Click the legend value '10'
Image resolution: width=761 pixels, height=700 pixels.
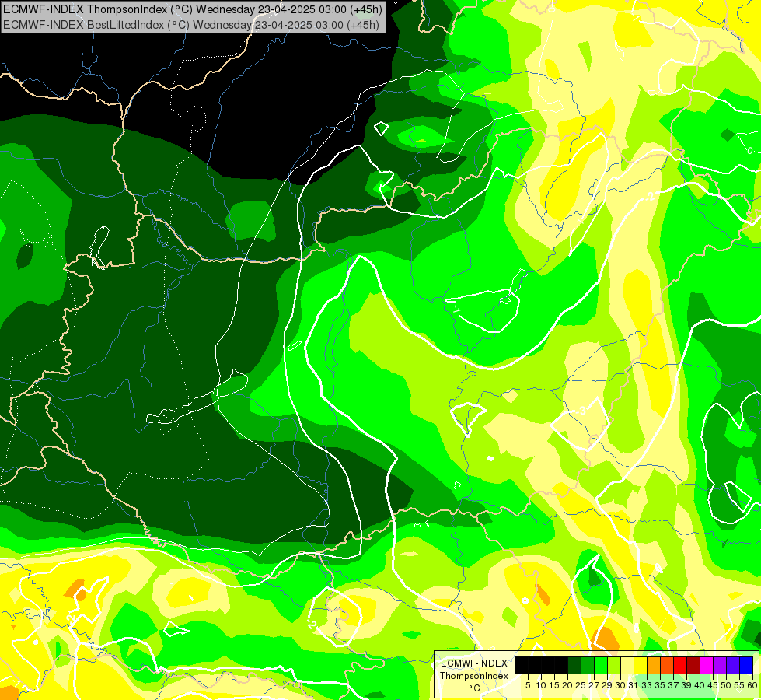point(541,685)
